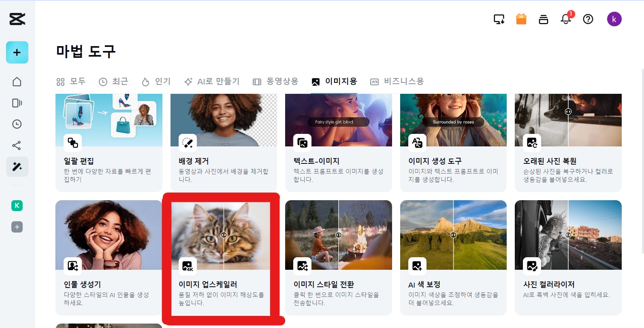
Task: Click the mountain color correction thumbnail
Action: tap(453, 235)
